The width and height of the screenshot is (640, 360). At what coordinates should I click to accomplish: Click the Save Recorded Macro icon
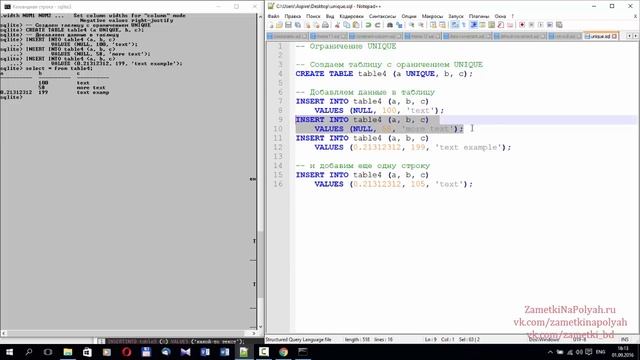point(559,25)
